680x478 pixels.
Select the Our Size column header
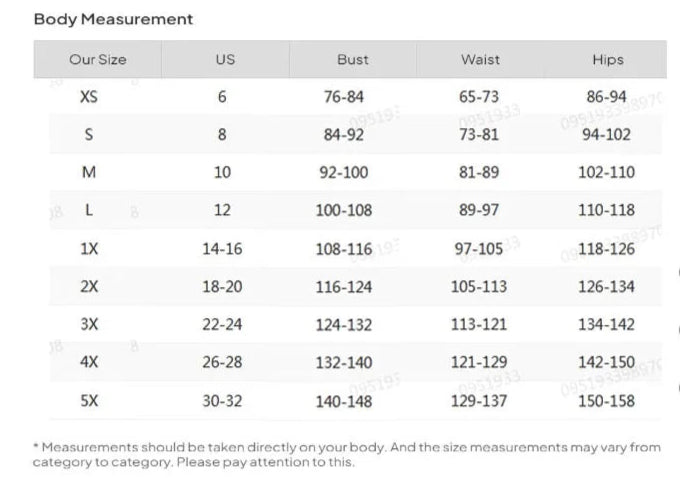click(97, 60)
